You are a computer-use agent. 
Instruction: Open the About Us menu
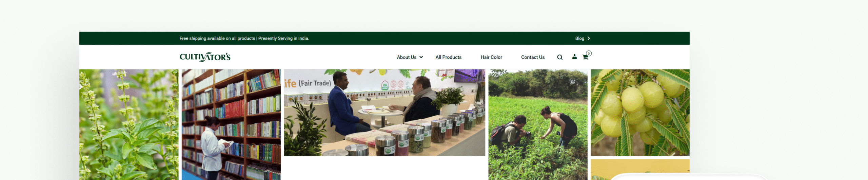(407, 57)
